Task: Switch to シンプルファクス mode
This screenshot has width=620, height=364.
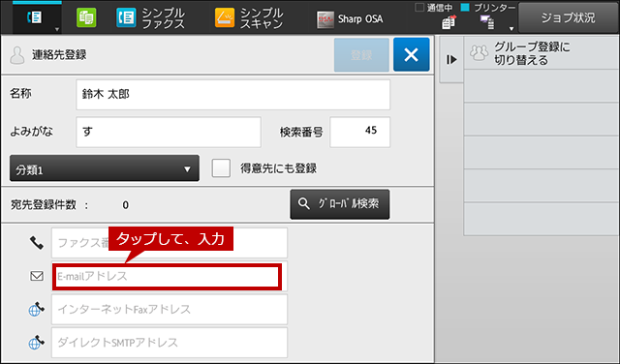Action: (150, 18)
